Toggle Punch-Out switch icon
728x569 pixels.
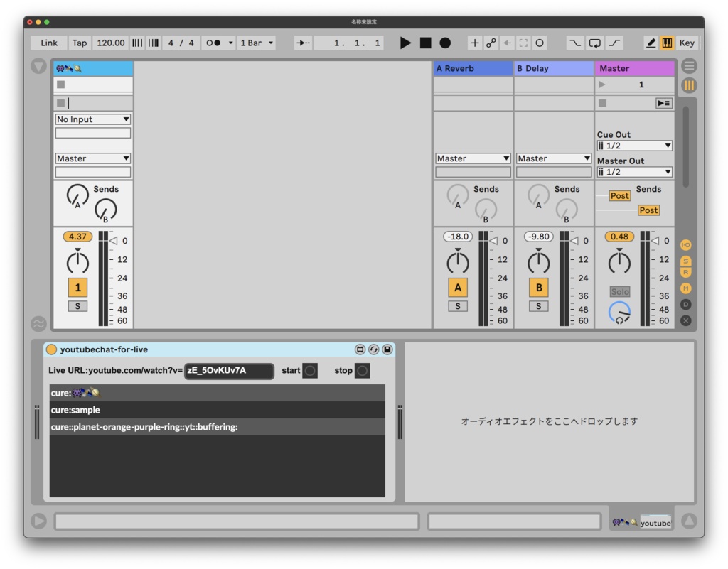click(614, 43)
